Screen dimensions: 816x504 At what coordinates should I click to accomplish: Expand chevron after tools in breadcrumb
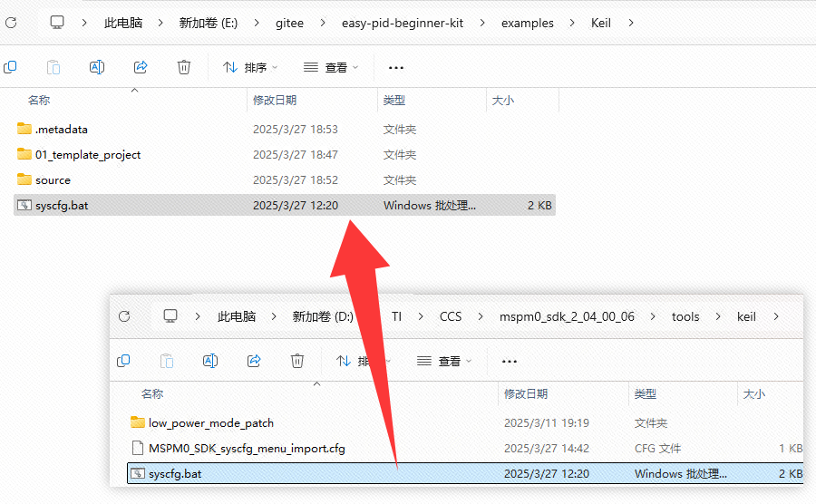coord(718,316)
